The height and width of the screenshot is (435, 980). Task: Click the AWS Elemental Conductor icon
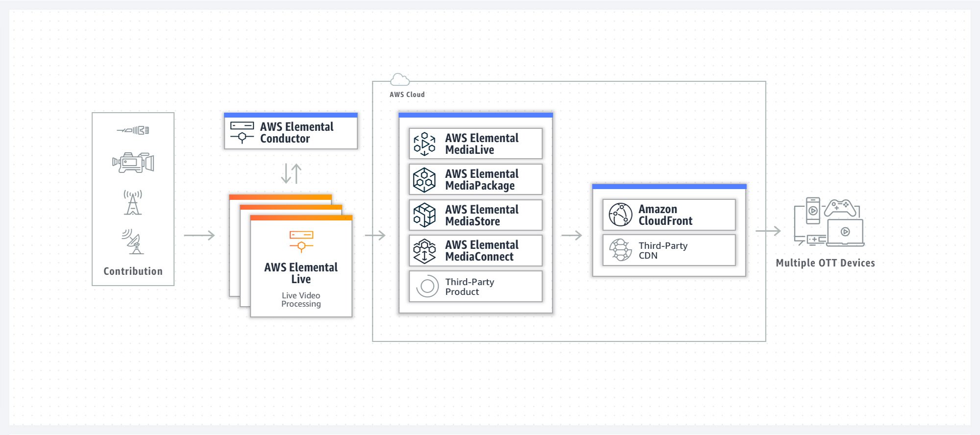coord(242,132)
